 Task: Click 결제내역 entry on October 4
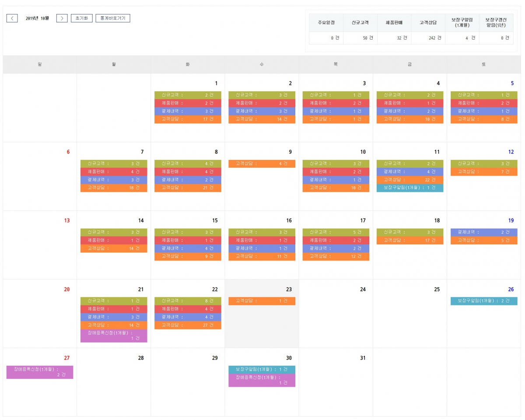pos(410,111)
